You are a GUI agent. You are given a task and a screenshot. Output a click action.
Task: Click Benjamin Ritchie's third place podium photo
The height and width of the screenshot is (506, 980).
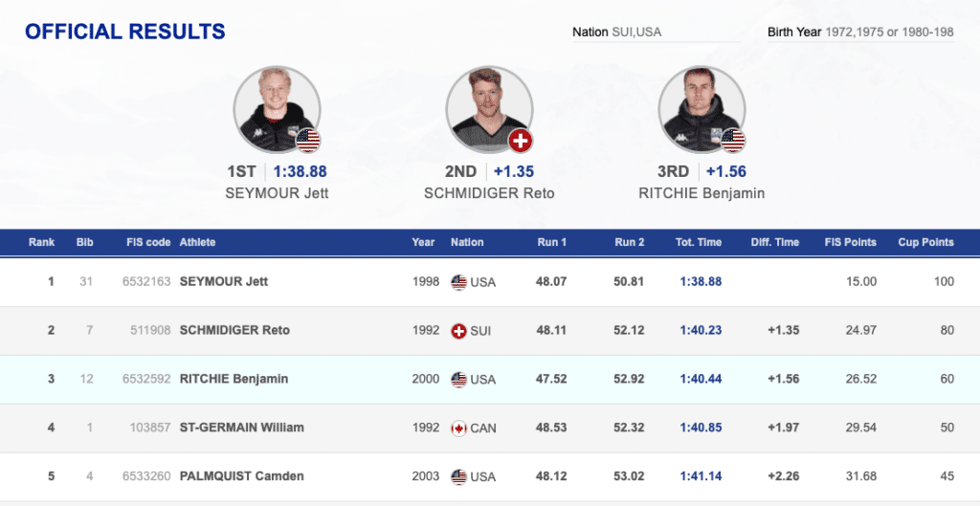pos(701,108)
